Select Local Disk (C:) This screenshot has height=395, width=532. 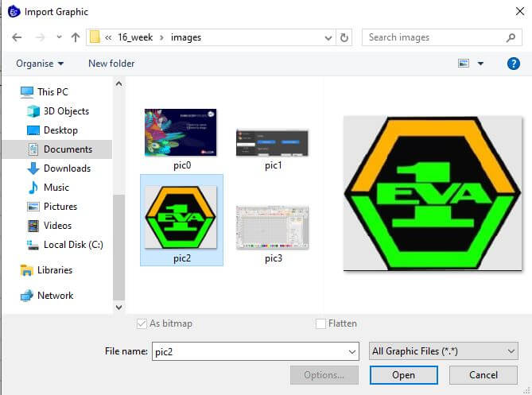point(64,245)
